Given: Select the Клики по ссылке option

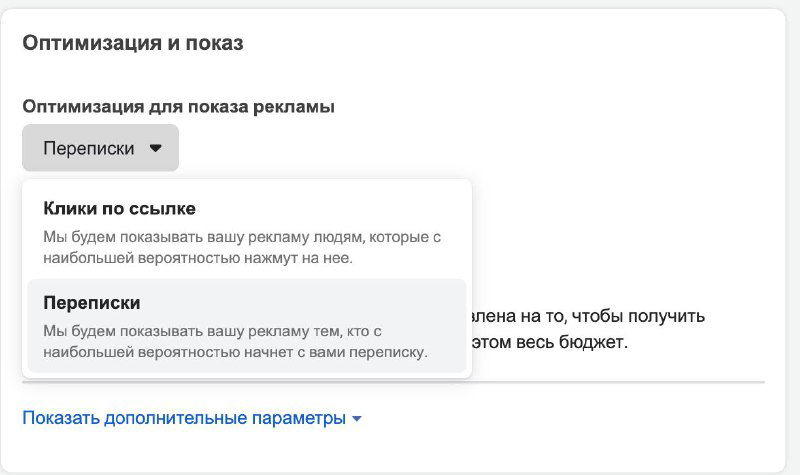Looking at the screenshot, I should 119,209.
